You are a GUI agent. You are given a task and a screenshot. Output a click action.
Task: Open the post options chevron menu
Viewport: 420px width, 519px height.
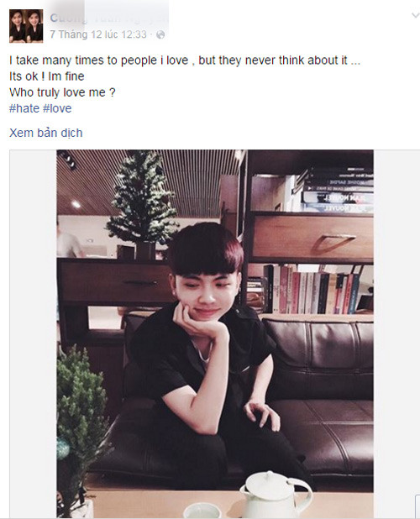pyautogui.click(x=415, y=15)
